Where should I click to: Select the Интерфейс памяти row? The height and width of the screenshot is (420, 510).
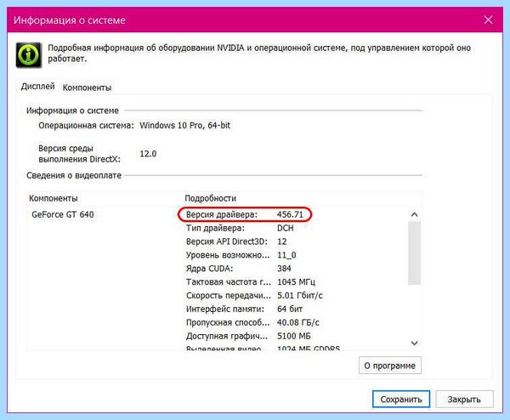[245, 309]
